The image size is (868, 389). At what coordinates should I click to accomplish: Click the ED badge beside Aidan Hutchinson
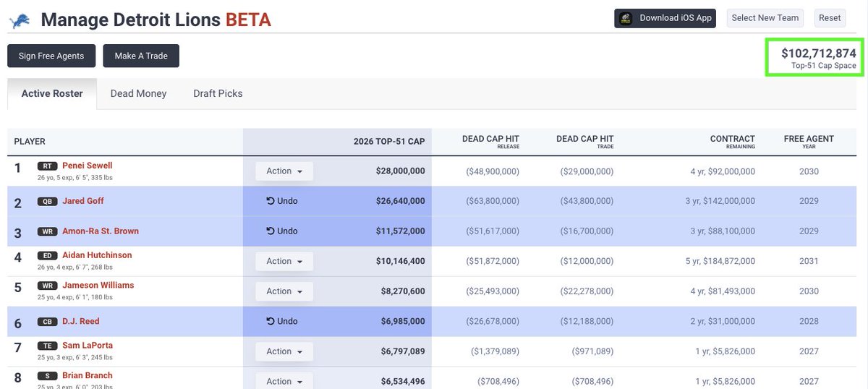(x=48, y=255)
